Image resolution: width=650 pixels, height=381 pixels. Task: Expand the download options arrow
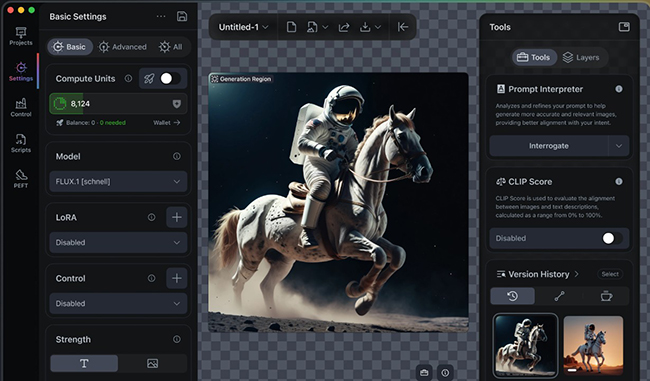[378, 27]
